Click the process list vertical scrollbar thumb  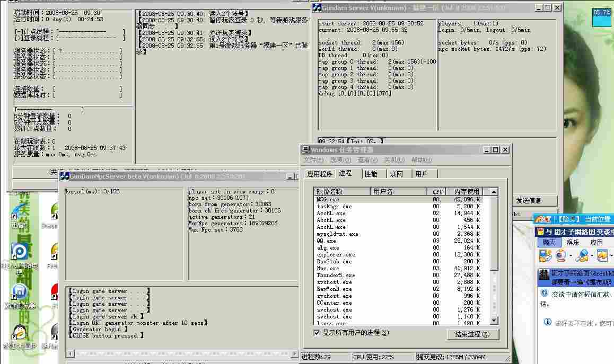494,233
